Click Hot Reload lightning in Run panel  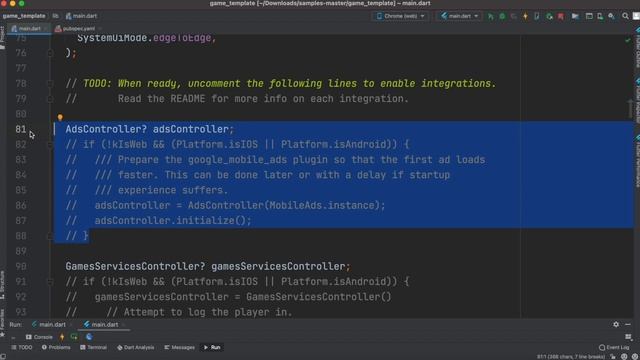pyautogui.click(x=62, y=337)
